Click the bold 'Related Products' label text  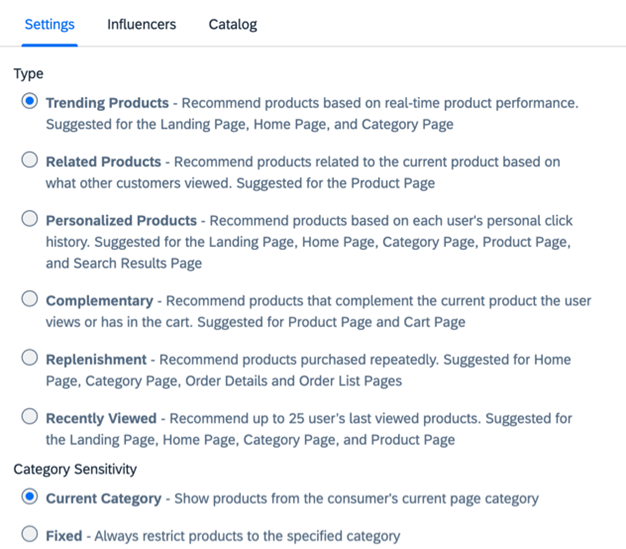point(103,162)
